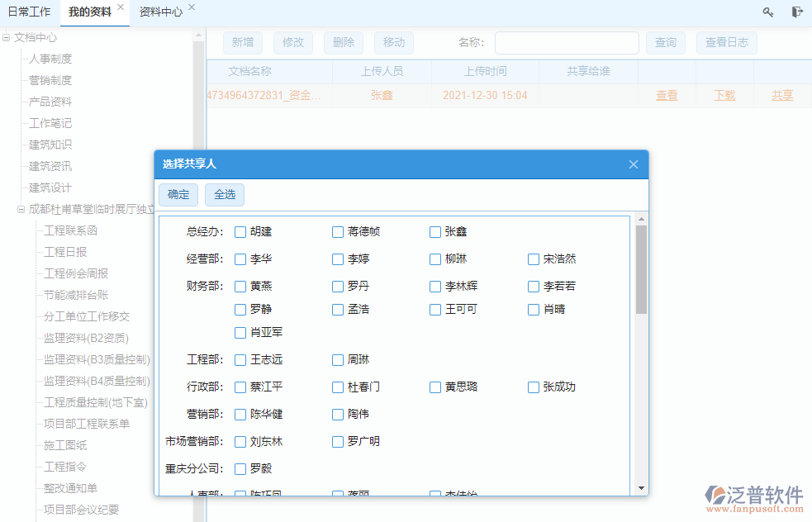The width and height of the screenshot is (812, 522).
Task: Click the 确定 button in the dialog
Action: tap(178, 194)
